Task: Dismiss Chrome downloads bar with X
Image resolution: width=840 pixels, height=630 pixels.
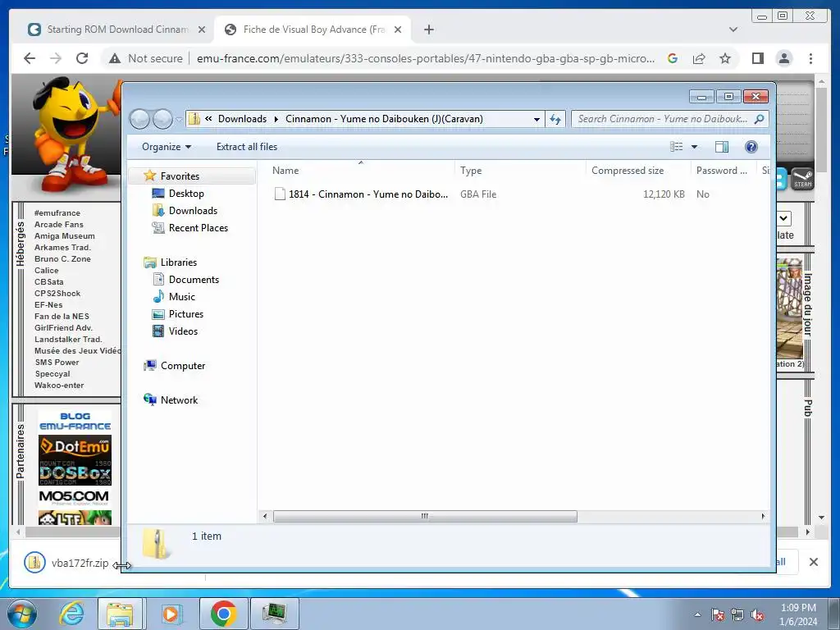Action: click(813, 562)
